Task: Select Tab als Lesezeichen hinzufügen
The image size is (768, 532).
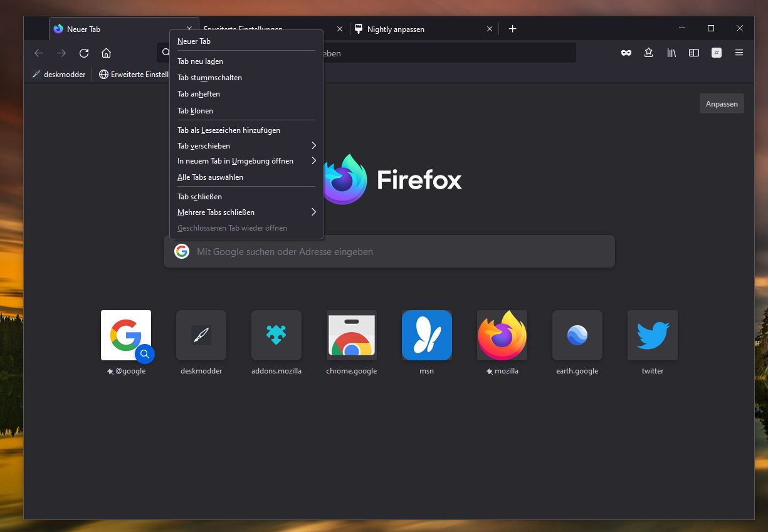Action: (x=246, y=130)
